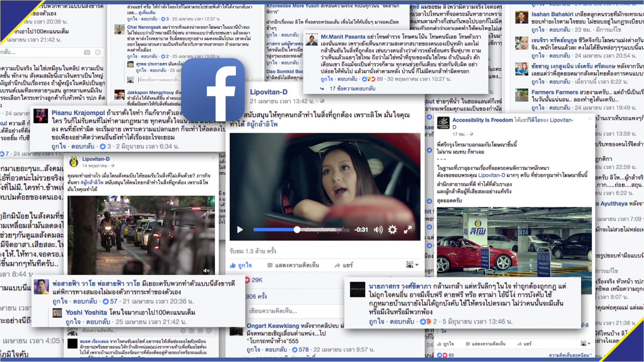644x362 pixels.
Task: Open Mr.Manit Pasanta's profile name
Action: [x=343, y=37]
